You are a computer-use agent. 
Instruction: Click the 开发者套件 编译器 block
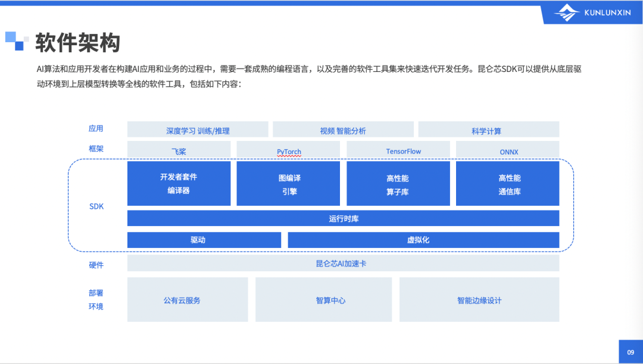[x=179, y=183]
